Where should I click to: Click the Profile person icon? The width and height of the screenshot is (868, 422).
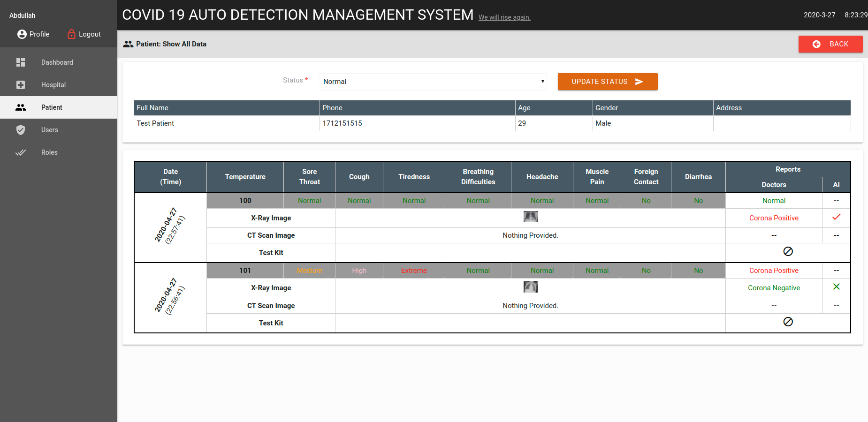click(x=22, y=34)
